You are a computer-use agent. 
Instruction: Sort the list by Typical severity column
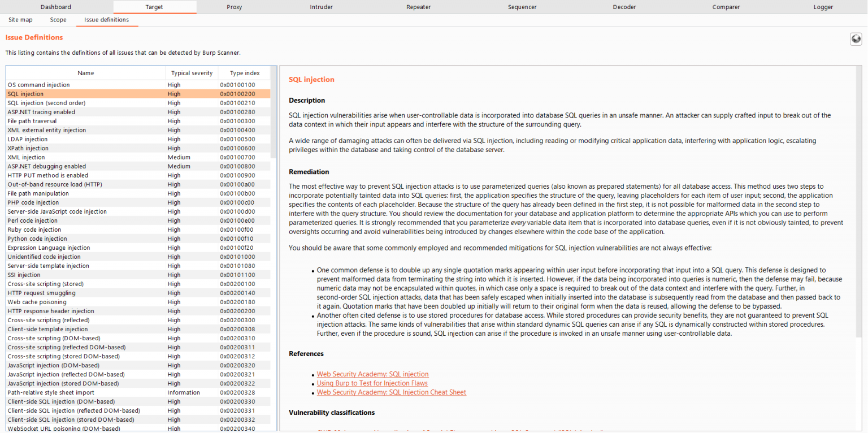tap(192, 73)
